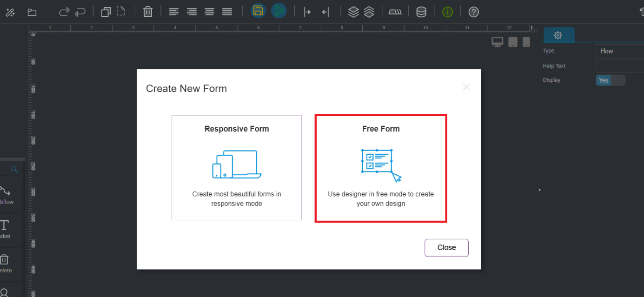This screenshot has width=644, height=297.
Task: Click the 'Create New Form' title text
Action: point(186,89)
